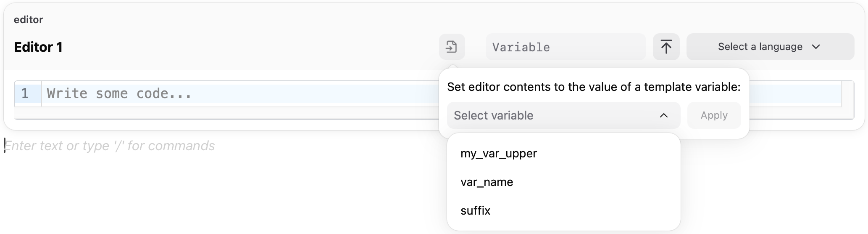Screen dimensions: 868x234
Task: Click the Editor 1 title
Action: coord(38,47)
